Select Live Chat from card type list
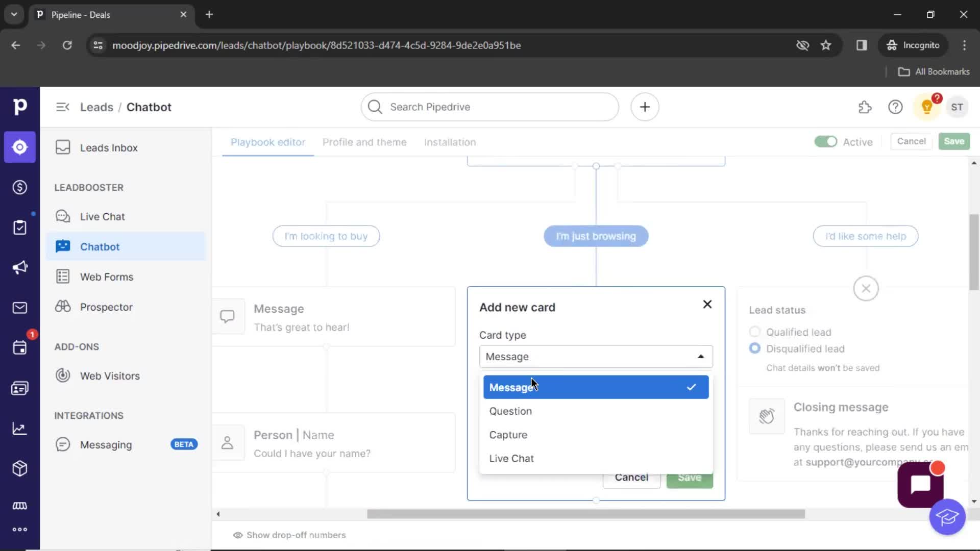Viewport: 980px width, 551px height. click(511, 458)
